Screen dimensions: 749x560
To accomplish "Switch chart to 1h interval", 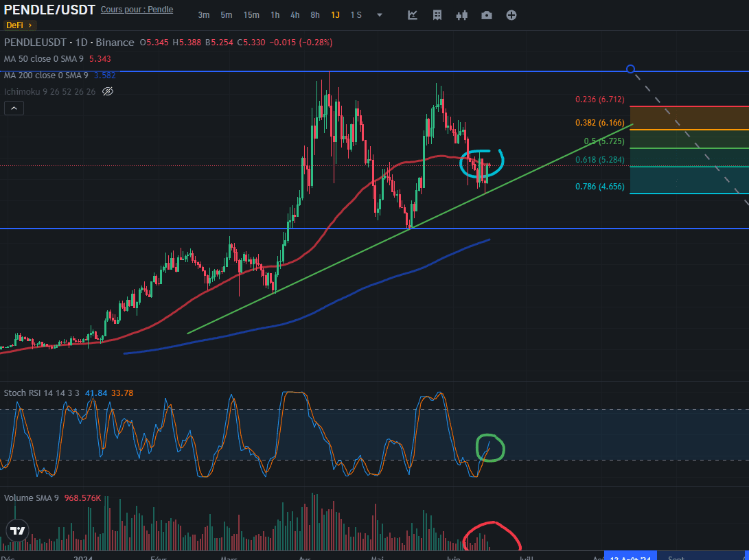I will coord(275,15).
